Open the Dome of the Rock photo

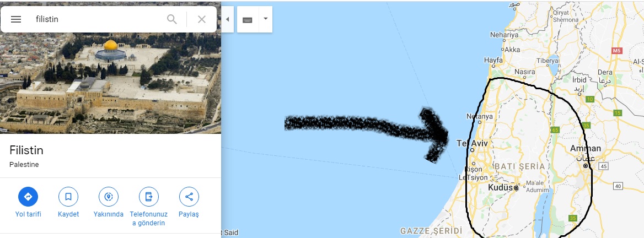[x=110, y=83]
